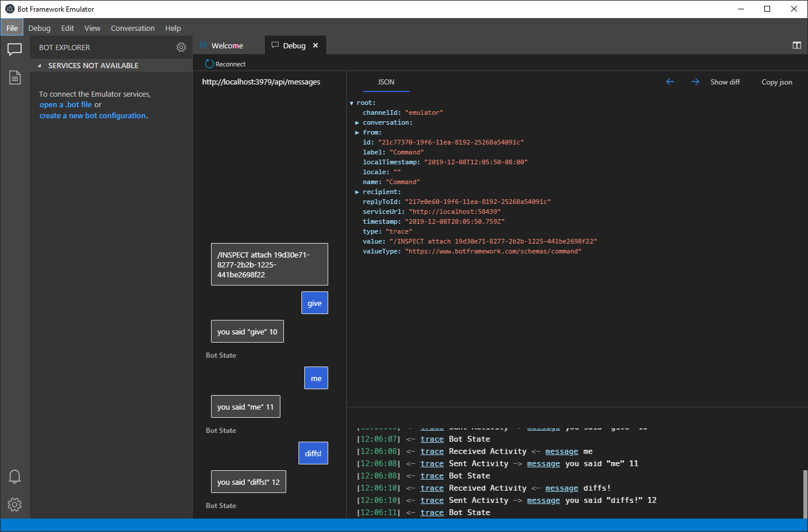Click the Bot Framework Emulator title bar icon
The height and width of the screenshot is (532, 808).
tap(10, 9)
